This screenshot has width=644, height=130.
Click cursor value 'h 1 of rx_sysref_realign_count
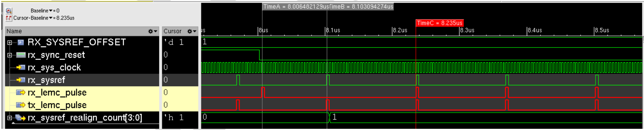pos(173,118)
